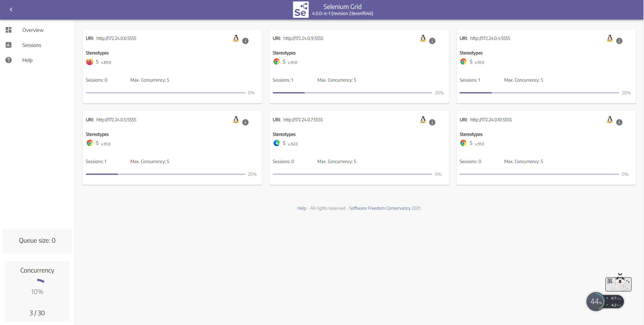Image resolution: width=644 pixels, height=325 pixels.
Task: Show info for node 172.24.0.10
Action: tap(619, 122)
